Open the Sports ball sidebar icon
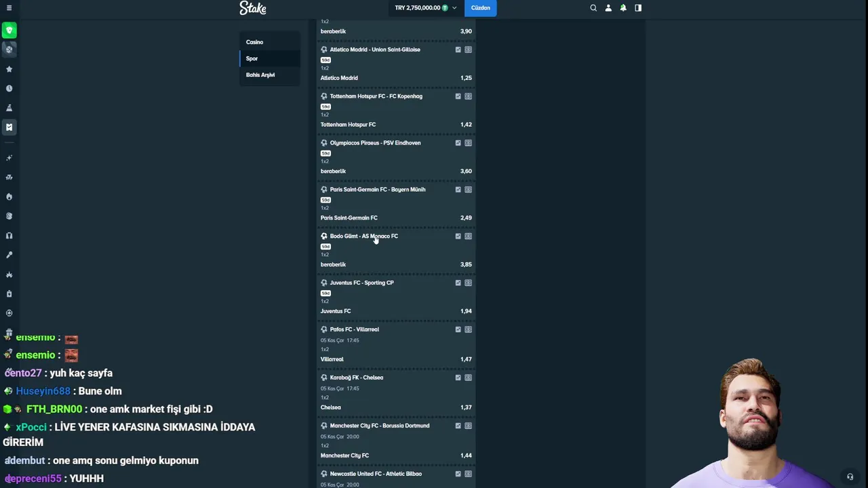868x488 pixels. pyautogui.click(x=9, y=49)
